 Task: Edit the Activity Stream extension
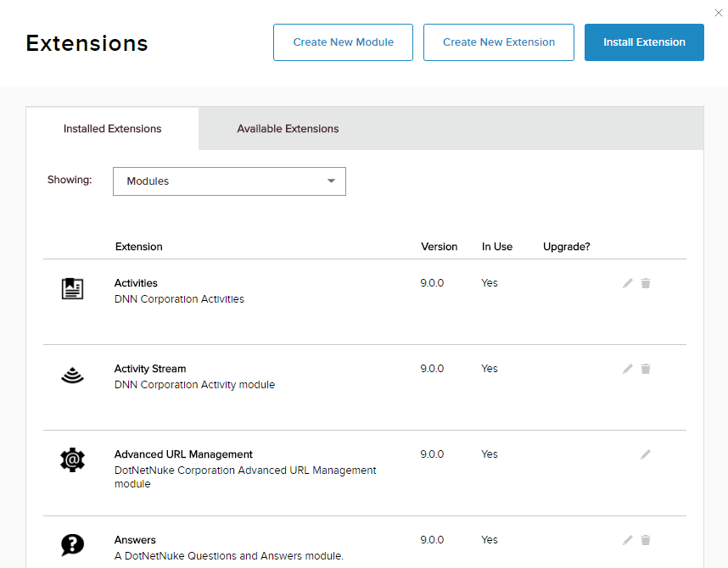[628, 369]
